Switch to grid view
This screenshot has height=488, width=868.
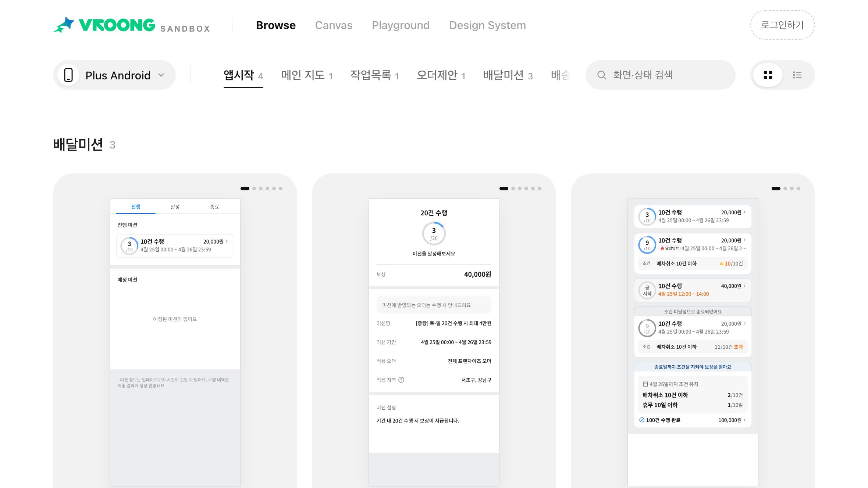pyautogui.click(x=768, y=75)
